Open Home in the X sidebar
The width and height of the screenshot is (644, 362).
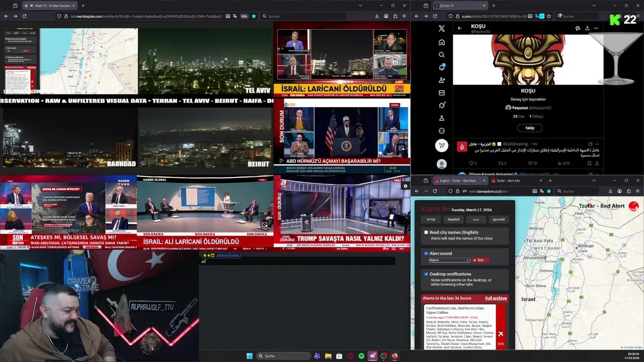coord(442,42)
